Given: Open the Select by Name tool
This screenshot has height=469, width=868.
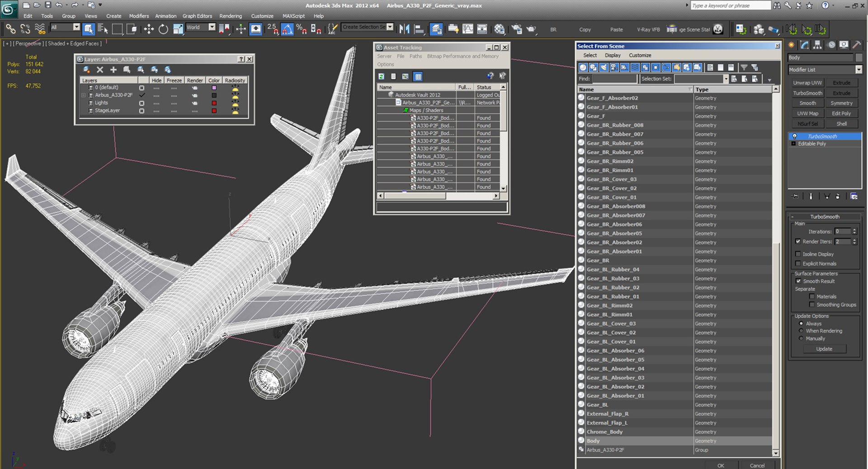Looking at the screenshot, I should tap(103, 29).
